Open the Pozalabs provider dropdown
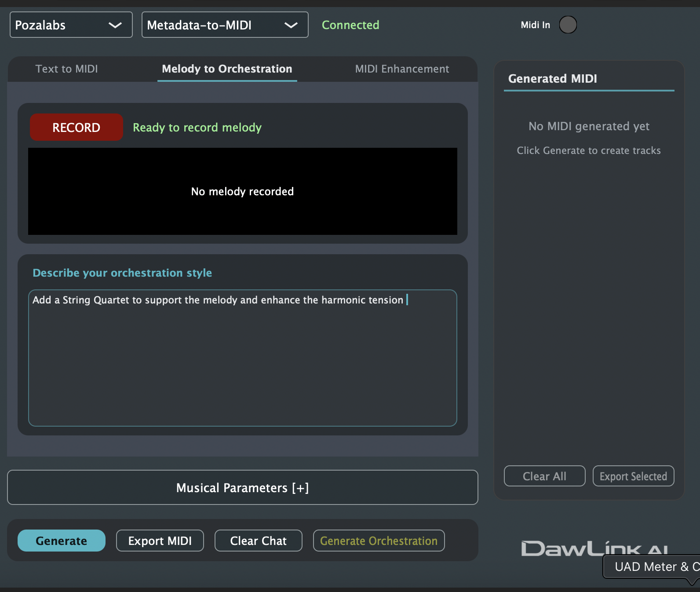 point(71,25)
